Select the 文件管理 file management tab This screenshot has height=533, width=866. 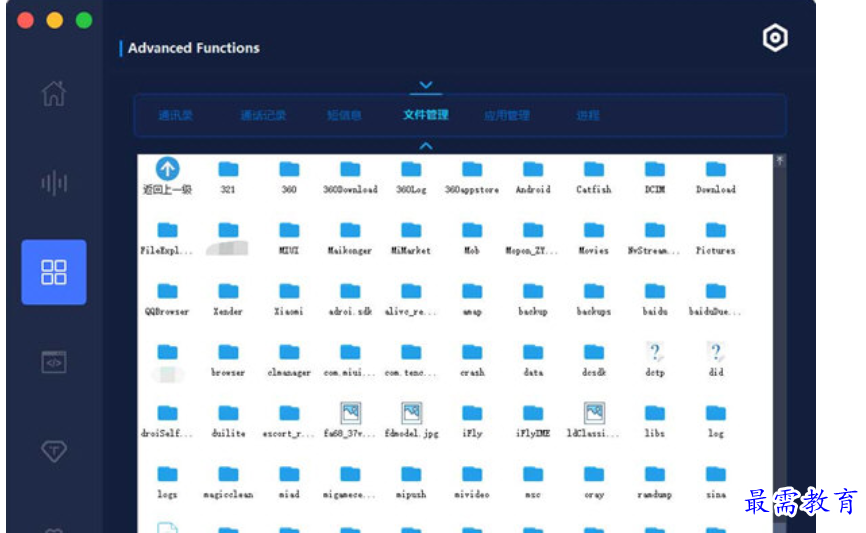click(x=426, y=115)
